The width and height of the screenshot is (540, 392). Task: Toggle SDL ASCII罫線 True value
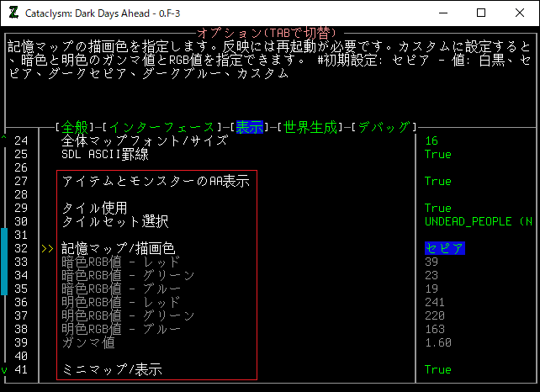(437, 155)
